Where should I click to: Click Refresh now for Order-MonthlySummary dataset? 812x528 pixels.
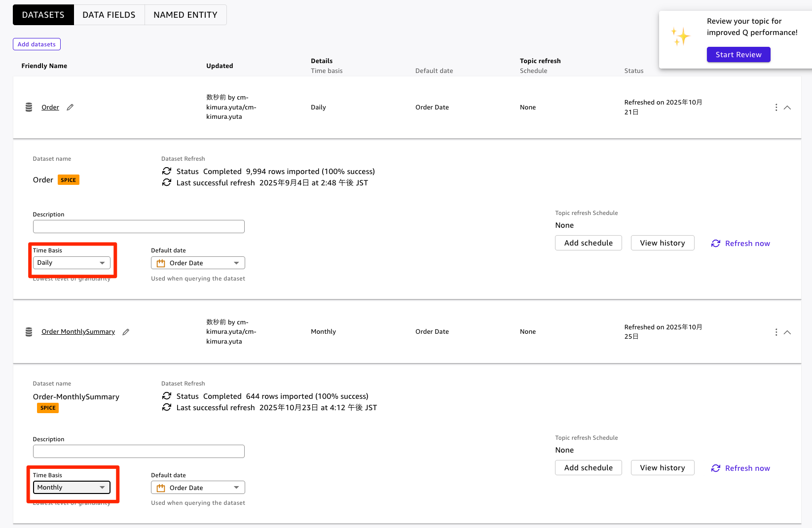[x=740, y=468]
